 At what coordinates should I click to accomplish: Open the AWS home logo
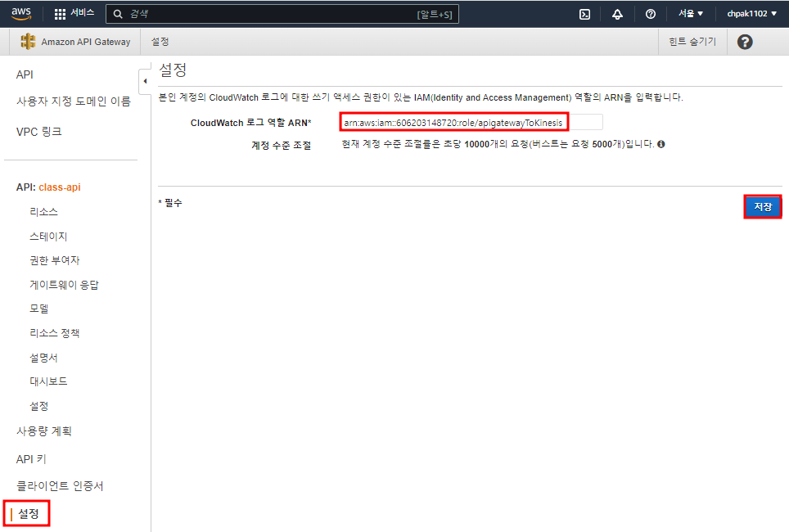(x=21, y=14)
